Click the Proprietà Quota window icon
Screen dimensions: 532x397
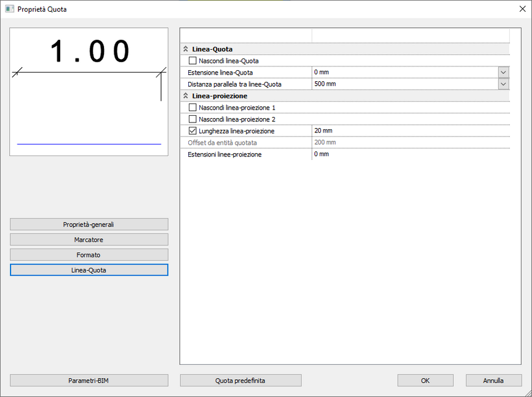pos(9,9)
